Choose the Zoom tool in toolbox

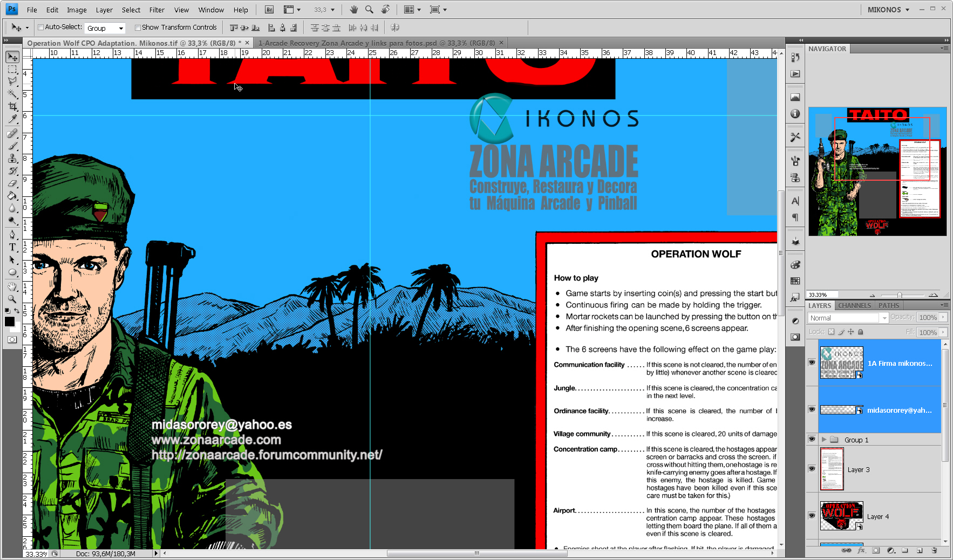point(12,299)
